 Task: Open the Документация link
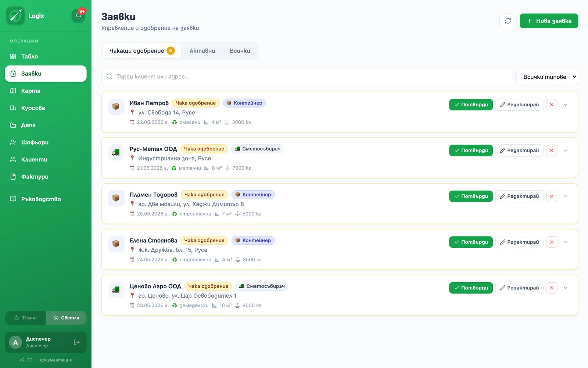(55, 360)
